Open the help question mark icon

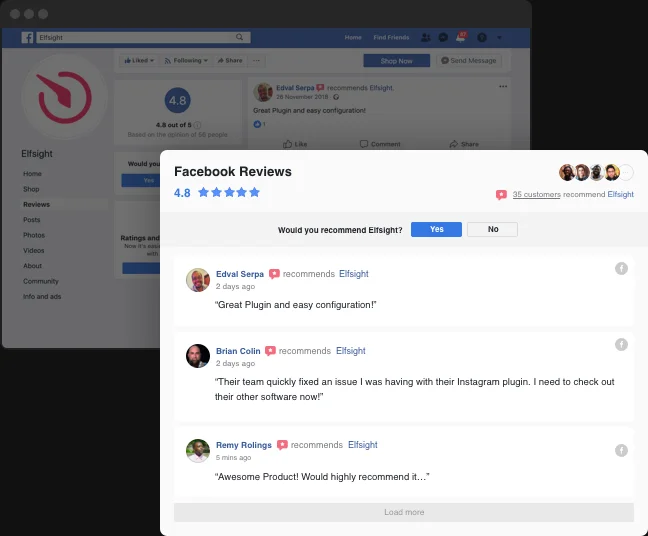pos(481,38)
